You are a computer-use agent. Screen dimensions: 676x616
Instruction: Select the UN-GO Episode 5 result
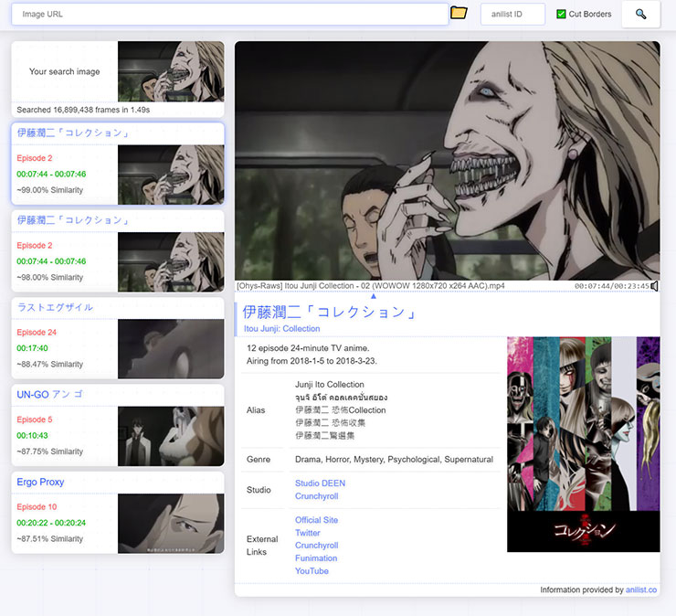[117, 425]
